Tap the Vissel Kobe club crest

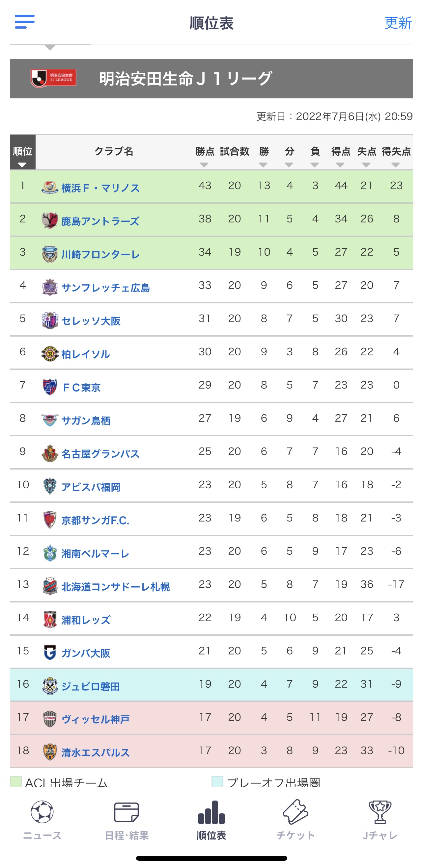pos(50,719)
